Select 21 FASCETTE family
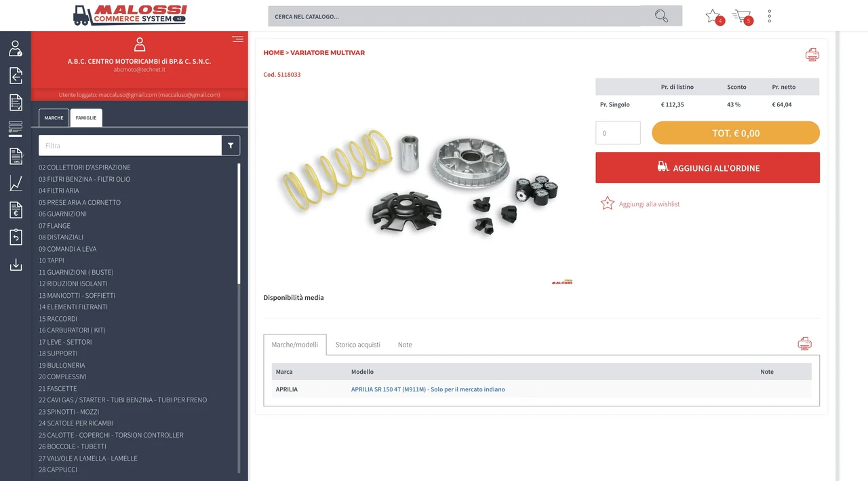Image resolution: width=868 pixels, height=481 pixels. [x=58, y=389]
